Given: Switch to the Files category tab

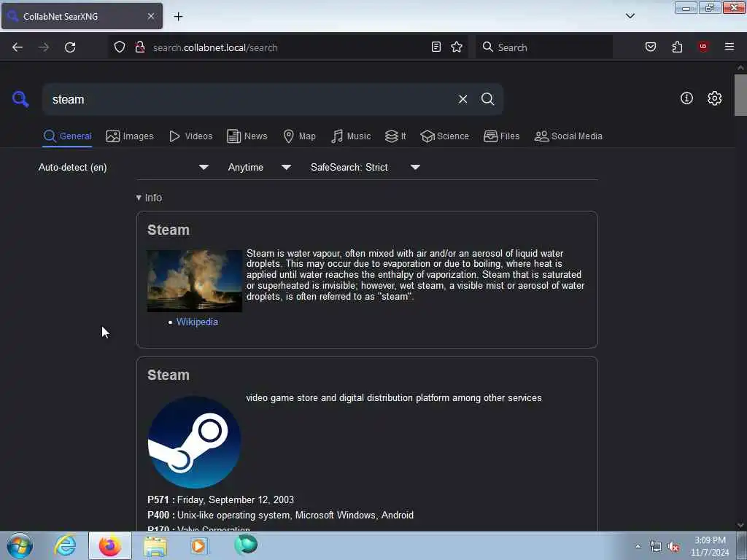Looking at the screenshot, I should click(502, 136).
